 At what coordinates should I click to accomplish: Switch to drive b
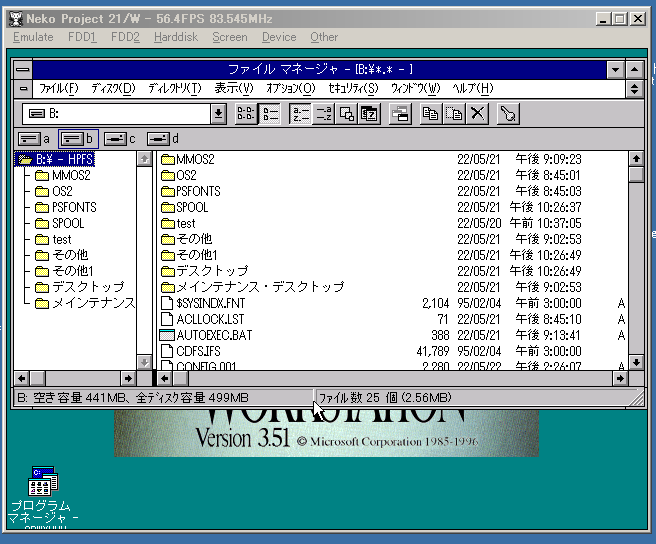pyautogui.click(x=78, y=139)
